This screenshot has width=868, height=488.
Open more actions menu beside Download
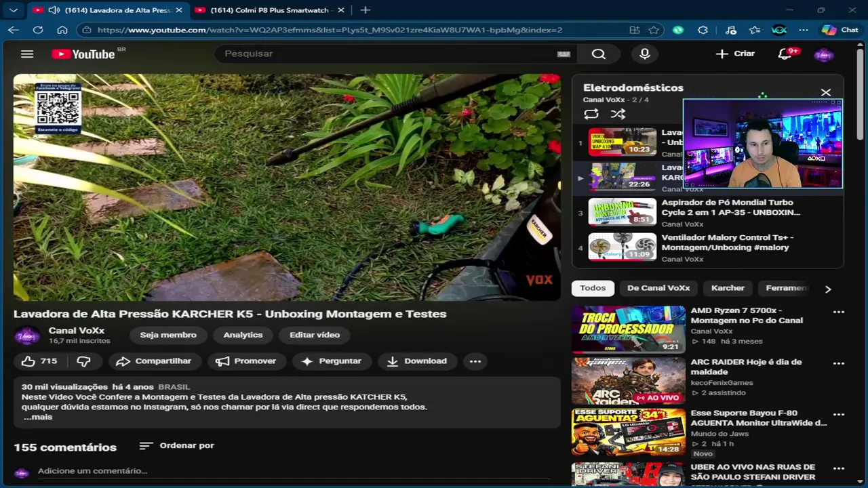tap(475, 361)
